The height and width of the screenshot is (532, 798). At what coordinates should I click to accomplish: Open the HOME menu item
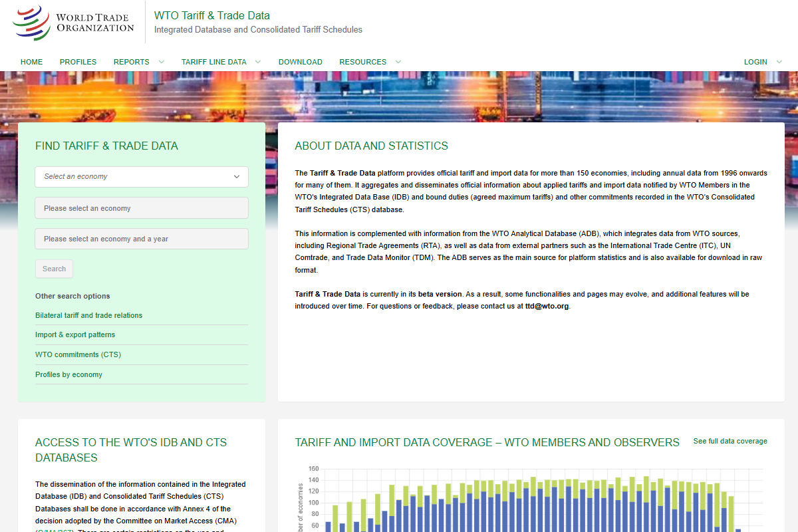(31, 62)
